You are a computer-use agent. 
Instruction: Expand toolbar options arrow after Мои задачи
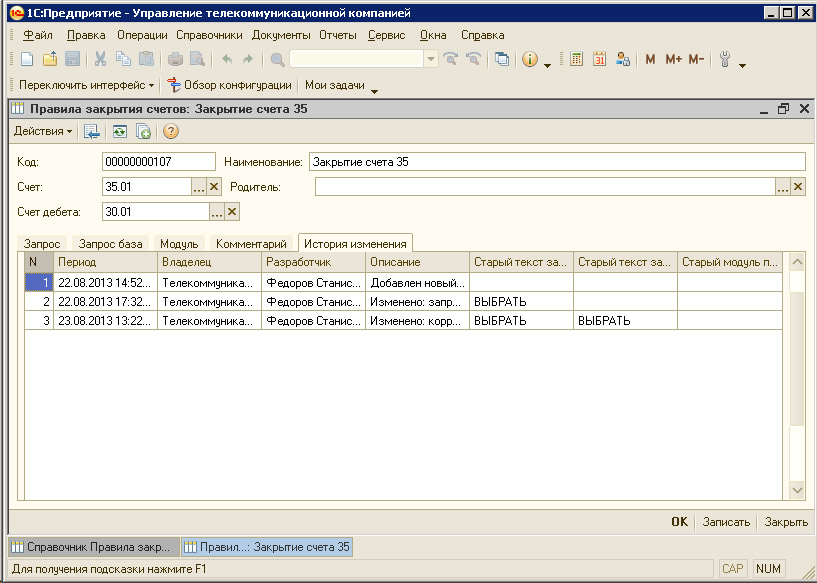pyautogui.click(x=374, y=91)
